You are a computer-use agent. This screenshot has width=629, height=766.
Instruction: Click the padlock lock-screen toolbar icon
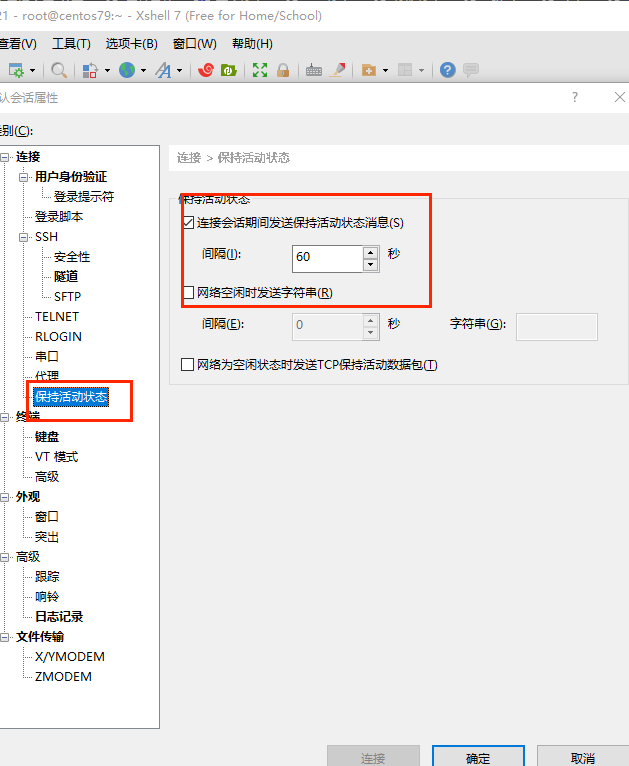tap(283, 70)
